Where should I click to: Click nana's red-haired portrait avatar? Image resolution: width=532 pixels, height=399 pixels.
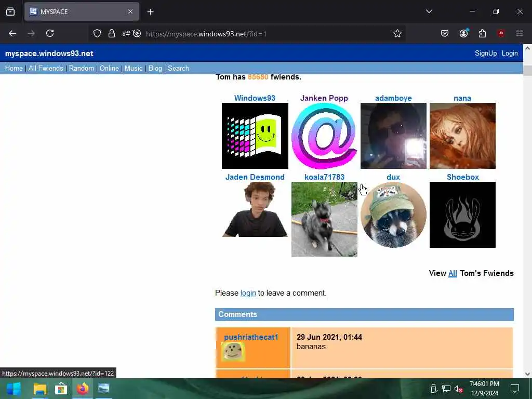click(x=462, y=136)
